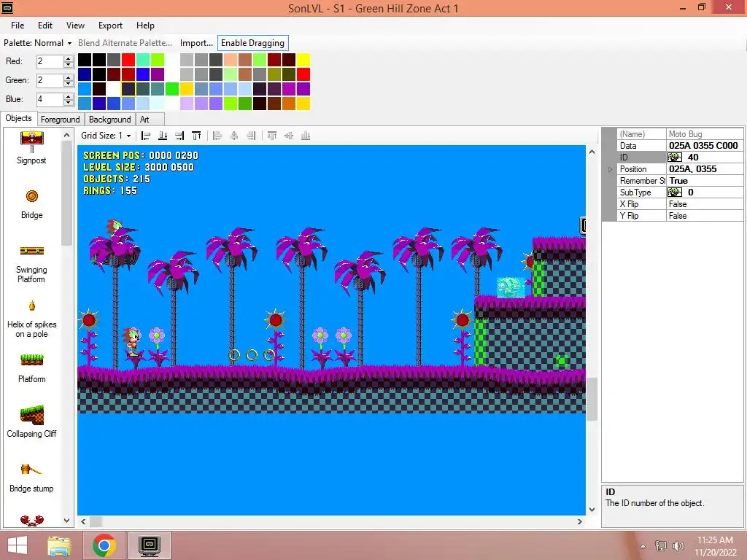Open the Help menu

point(145,26)
